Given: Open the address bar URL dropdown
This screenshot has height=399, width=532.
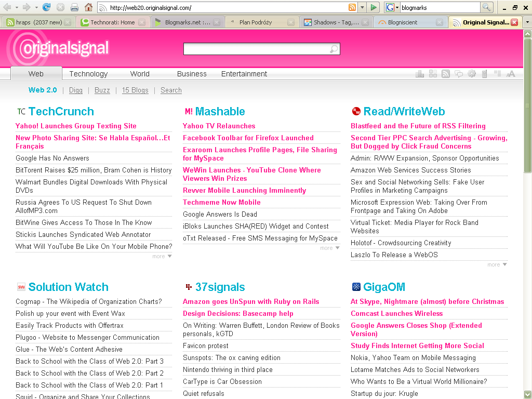Looking at the screenshot, I should [x=362, y=7].
